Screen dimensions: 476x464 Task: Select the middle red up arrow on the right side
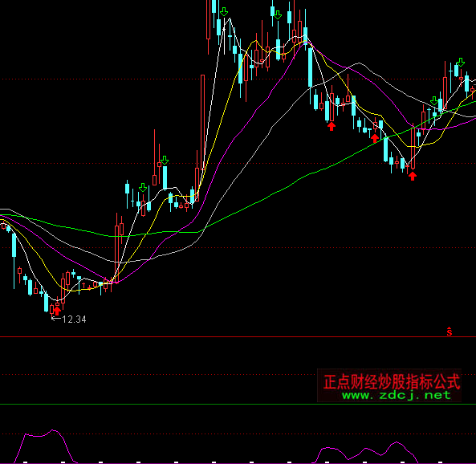point(375,138)
